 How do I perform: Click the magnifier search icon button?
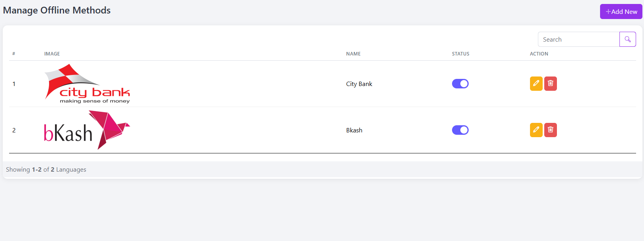click(628, 39)
